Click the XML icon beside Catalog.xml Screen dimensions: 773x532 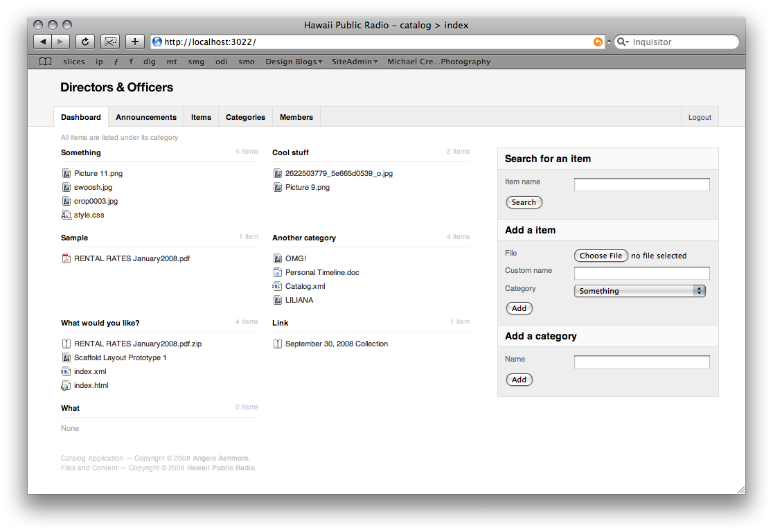point(278,286)
